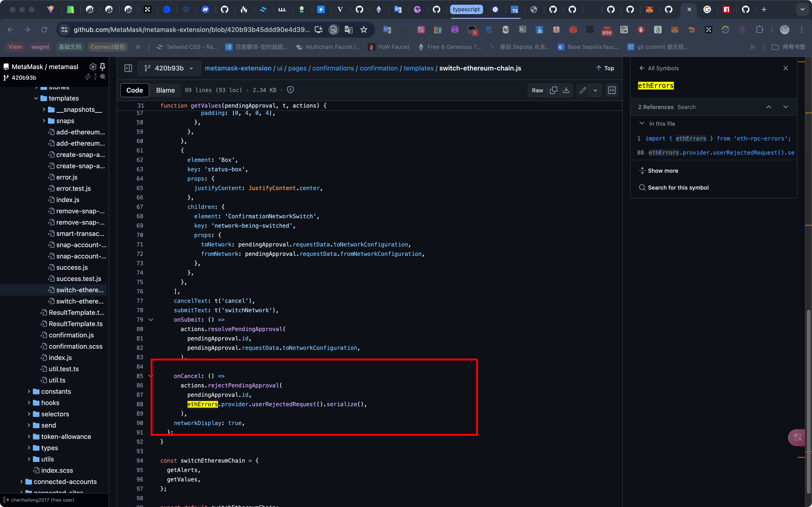The image size is (812, 507).
Task: Search files in sidebar magnifier icon
Action: (103, 77)
